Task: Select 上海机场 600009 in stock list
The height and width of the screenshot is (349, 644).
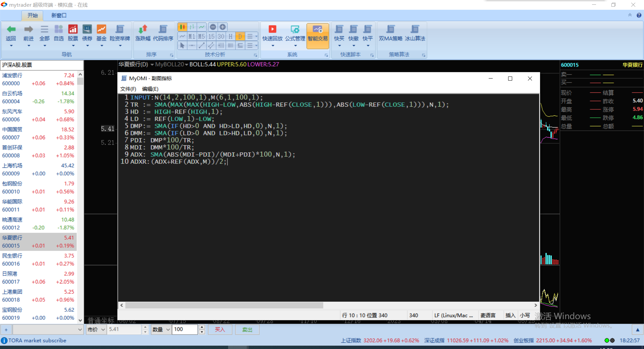Action: (x=38, y=170)
